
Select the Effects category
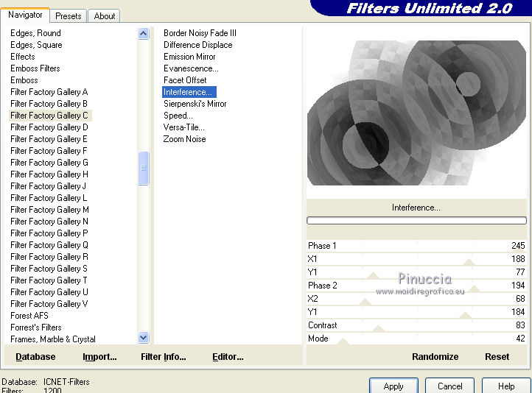[23, 57]
